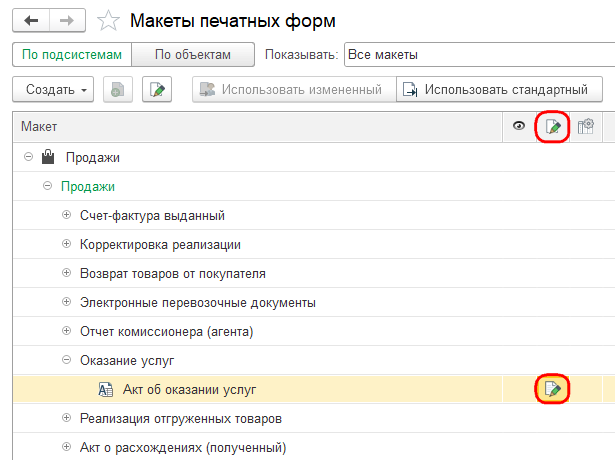The image size is (615, 460).
Task: Collapse the green Продажи subgroup
Action: point(47,186)
